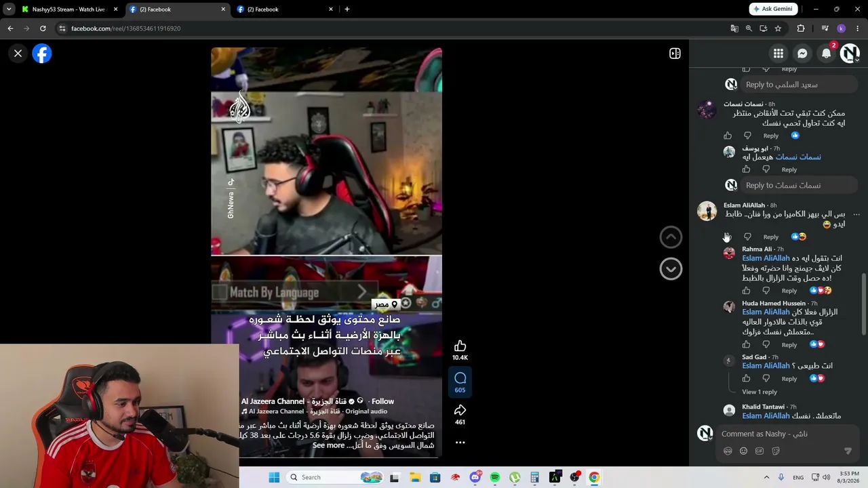Reply to Eslam AliAllah's comment
Viewport: 868px width, 488px height.
coord(771,237)
